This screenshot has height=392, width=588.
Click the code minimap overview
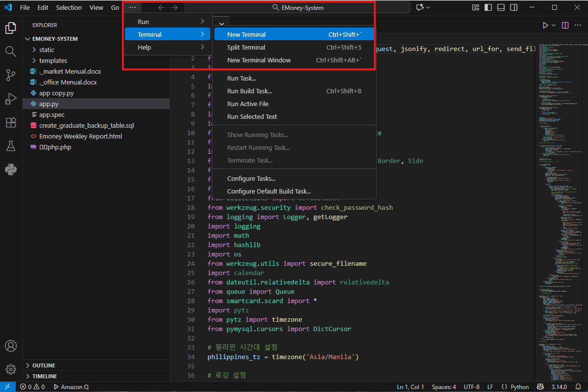pos(560,196)
